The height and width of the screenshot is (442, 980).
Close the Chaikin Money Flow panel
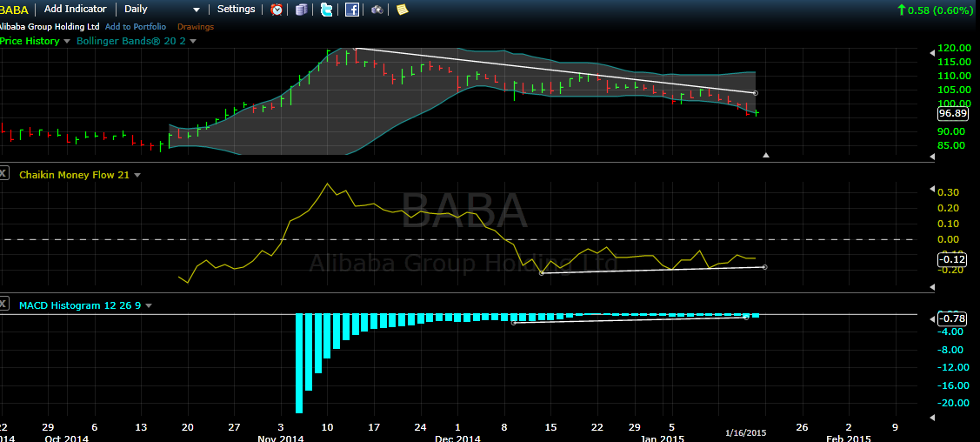pyautogui.click(x=3, y=174)
